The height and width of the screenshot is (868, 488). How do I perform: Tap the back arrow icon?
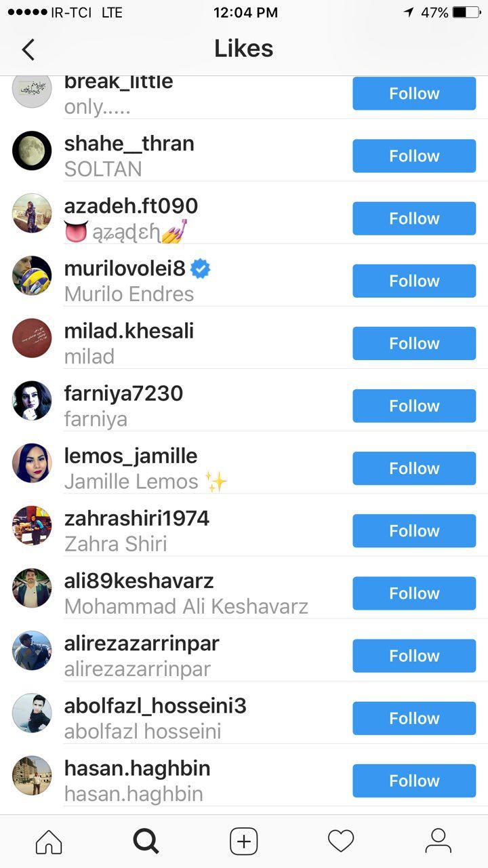[28, 50]
